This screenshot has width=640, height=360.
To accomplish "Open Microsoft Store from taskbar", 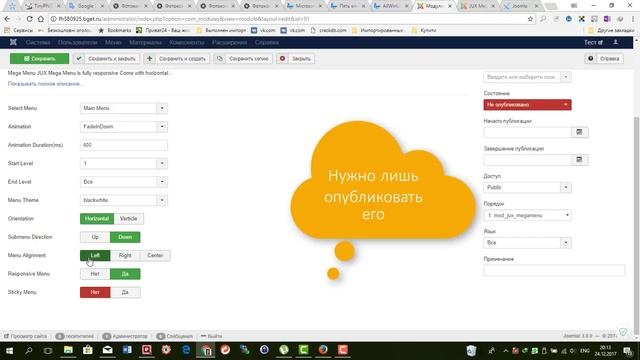I will pos(88,350).
